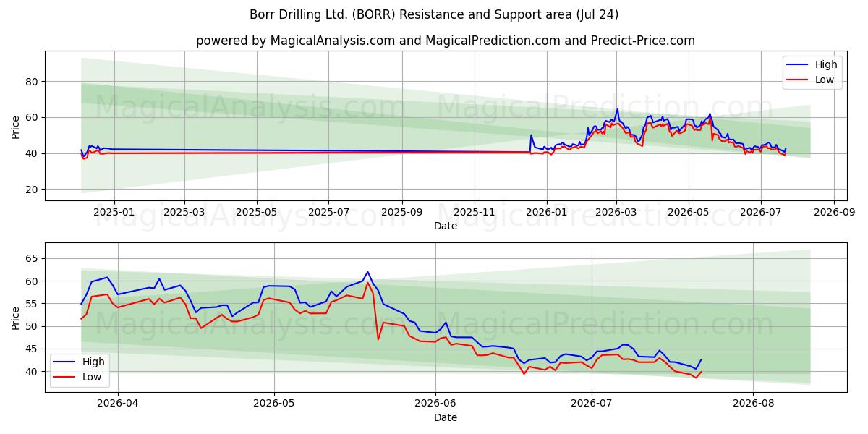This screenshot has height=434, width=868.
Task: Click the red line sample in top legend
Action: pos(798,80)
